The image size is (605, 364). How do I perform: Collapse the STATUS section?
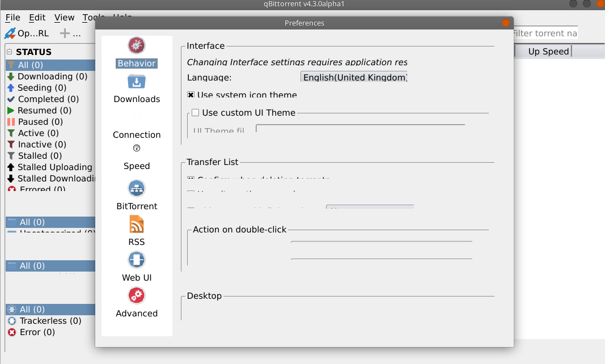click(x=9, y=52)
